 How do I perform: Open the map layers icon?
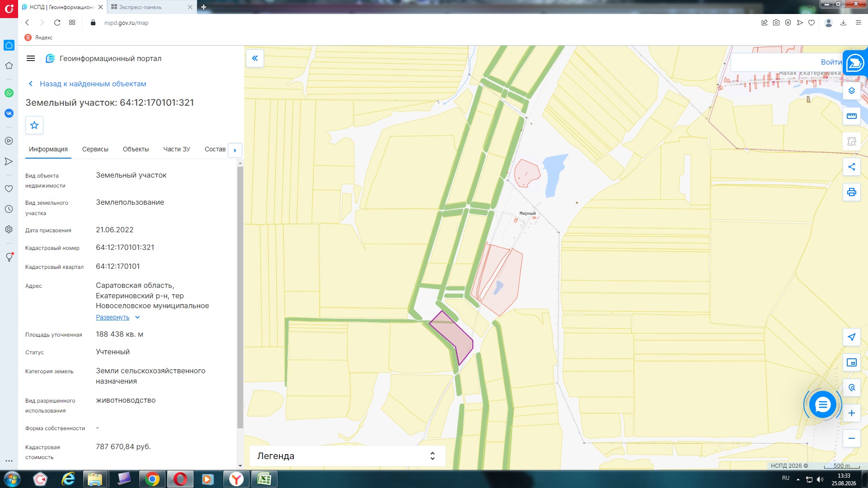pos(851,91)
